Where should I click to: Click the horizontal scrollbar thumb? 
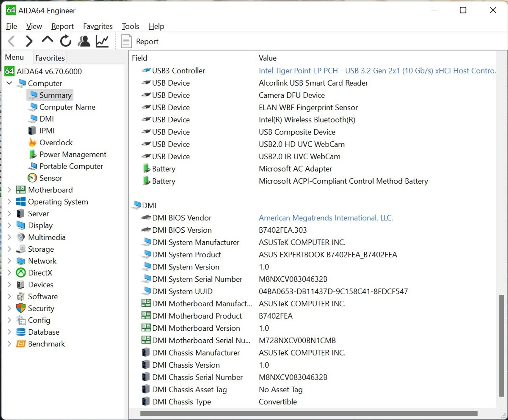pos(309,413)
